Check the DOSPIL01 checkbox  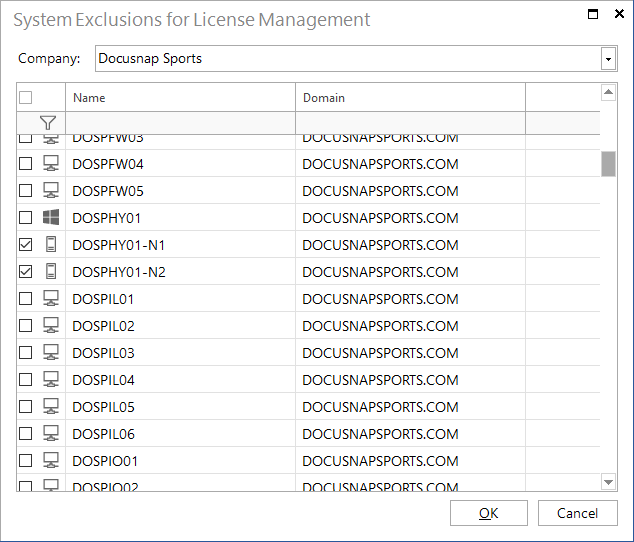[x=25, y=299]
